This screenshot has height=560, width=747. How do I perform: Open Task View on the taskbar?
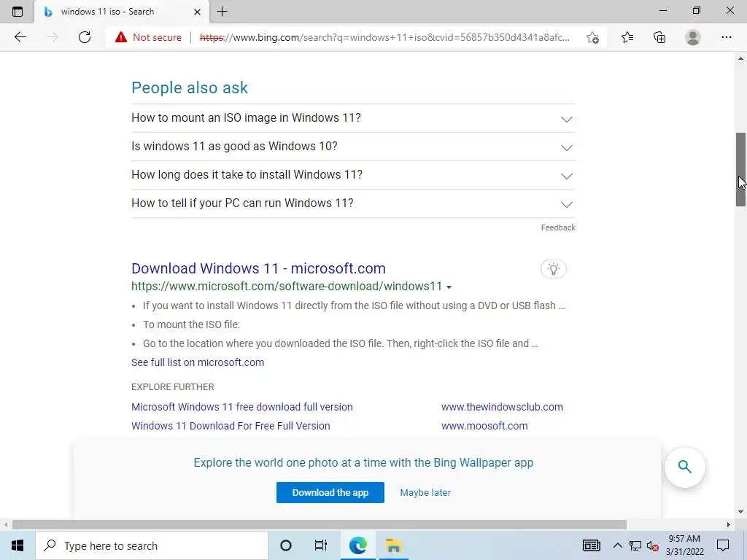[321, 545]
